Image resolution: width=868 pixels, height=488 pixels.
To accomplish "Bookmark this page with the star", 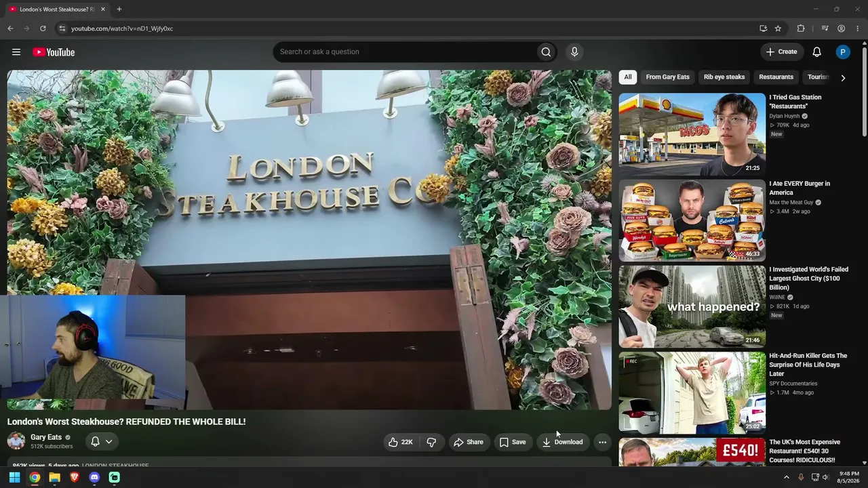I will [778, 28].
